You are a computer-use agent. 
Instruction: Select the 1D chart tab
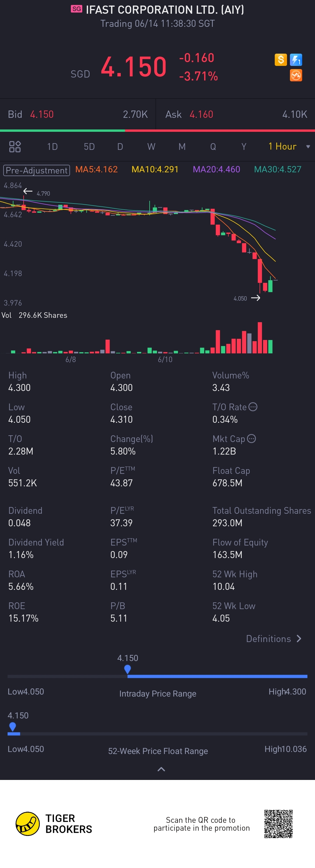click(x=52, y=147)
